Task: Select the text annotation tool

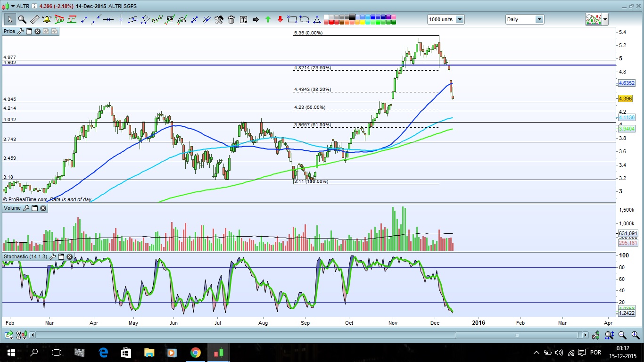Action: click(x=243, y=19)
